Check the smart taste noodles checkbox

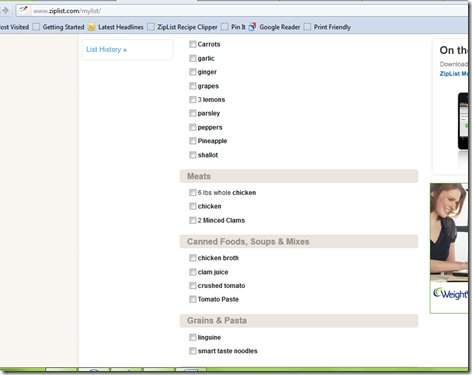pos(192,351)
